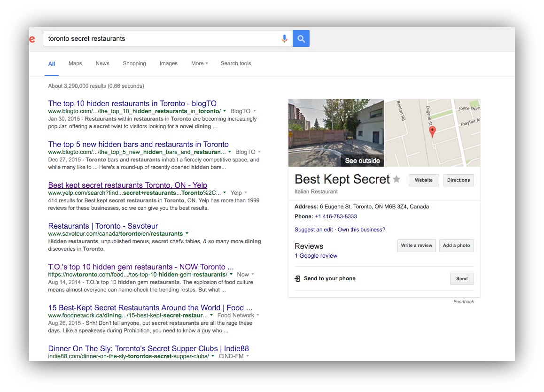
Task: Expand the CIND-FM source dropdown arrow
Action: [x=248, y=356]
